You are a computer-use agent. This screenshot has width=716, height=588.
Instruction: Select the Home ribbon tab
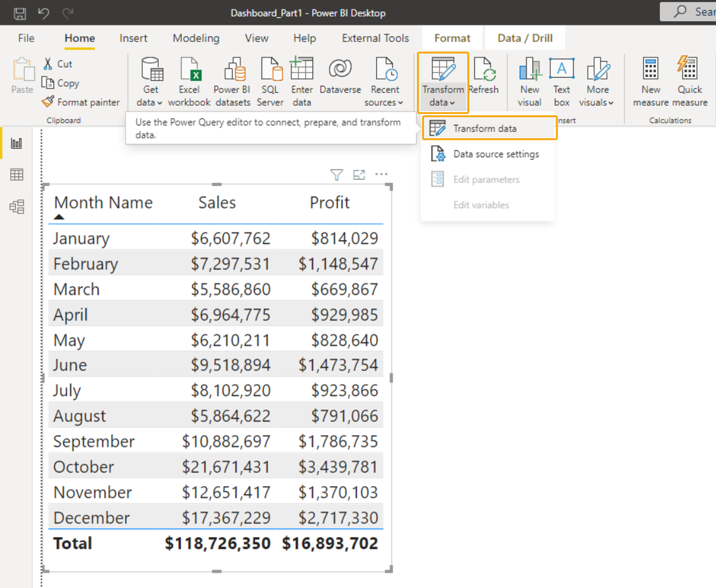click(x=80, y=38)
